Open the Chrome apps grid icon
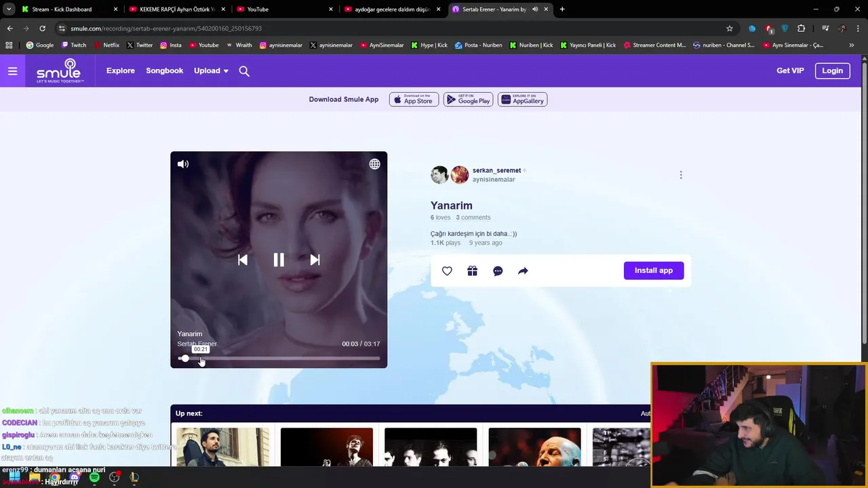The height and width of the screenshot is (488, 868). [9, 45]
